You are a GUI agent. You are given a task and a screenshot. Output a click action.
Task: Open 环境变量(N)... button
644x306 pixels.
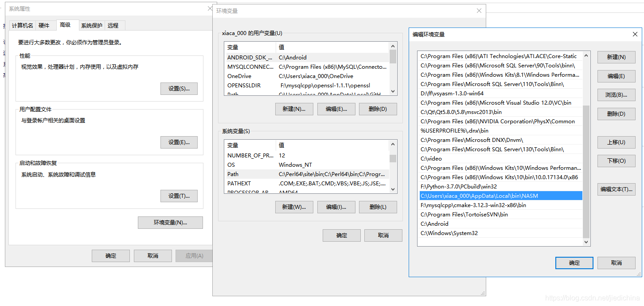pyautogui.click(x=171, y=223)
